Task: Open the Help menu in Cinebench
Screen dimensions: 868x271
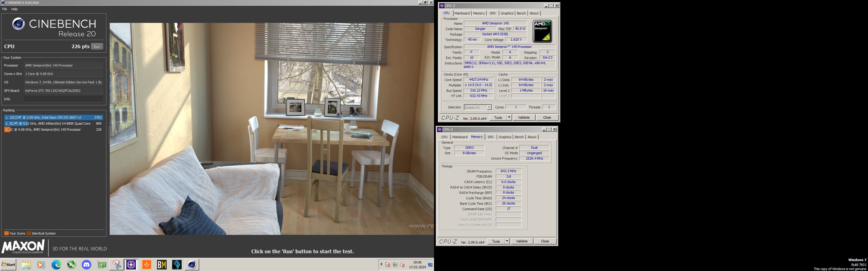Action: tap(14, 9)
